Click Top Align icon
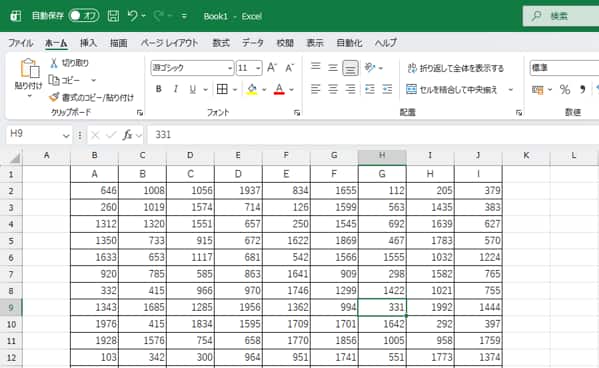This screenshot has width=599, height=368. pos(316,67)
